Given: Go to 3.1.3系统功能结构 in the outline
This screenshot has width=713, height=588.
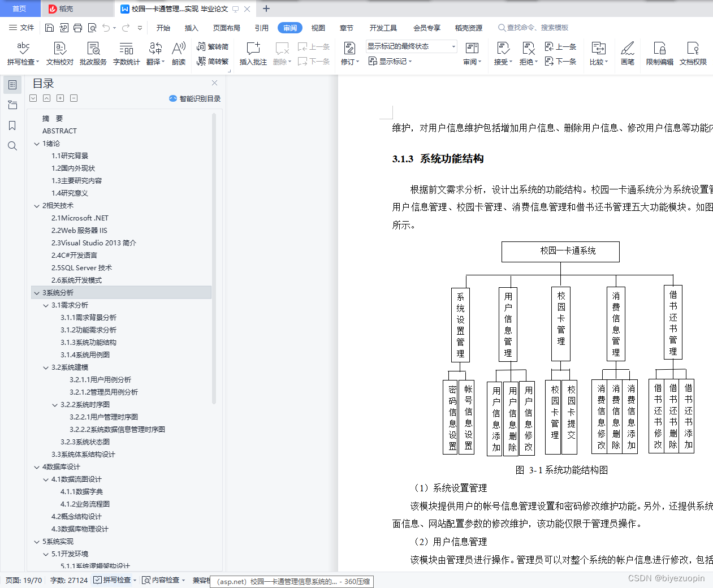Looking at the screenshot, I should click(89, 343).
